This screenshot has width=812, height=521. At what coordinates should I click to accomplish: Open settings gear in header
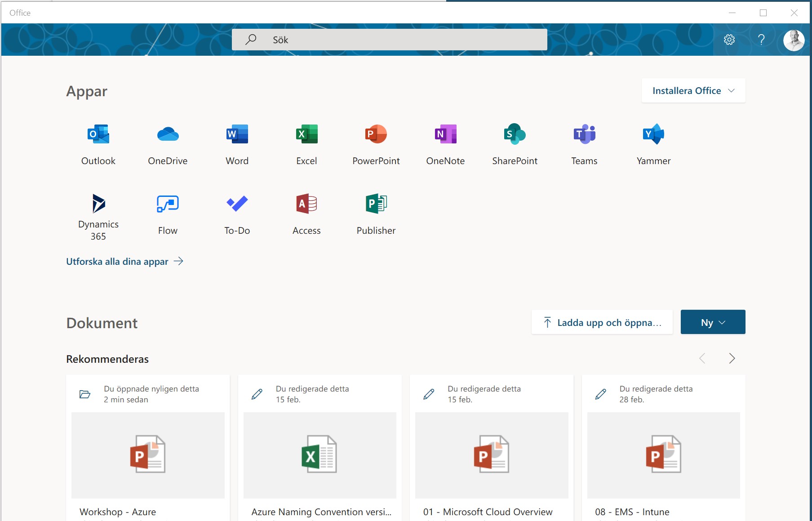pos(729,40)
